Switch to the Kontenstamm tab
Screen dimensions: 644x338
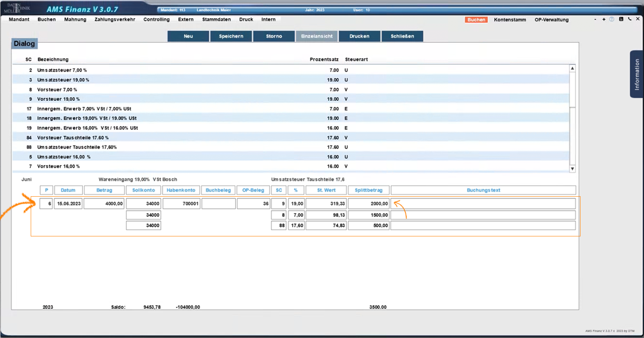click(510, 20)
